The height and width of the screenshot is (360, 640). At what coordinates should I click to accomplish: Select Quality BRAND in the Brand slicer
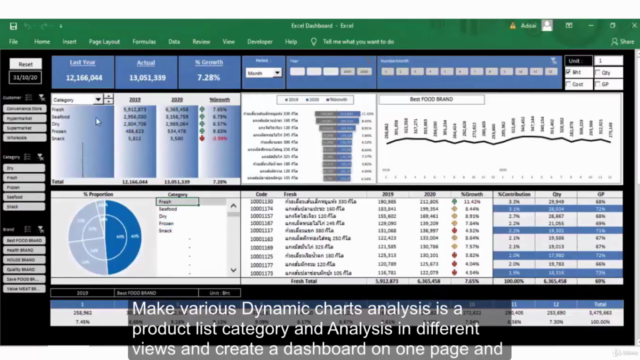tap(24, 269)
